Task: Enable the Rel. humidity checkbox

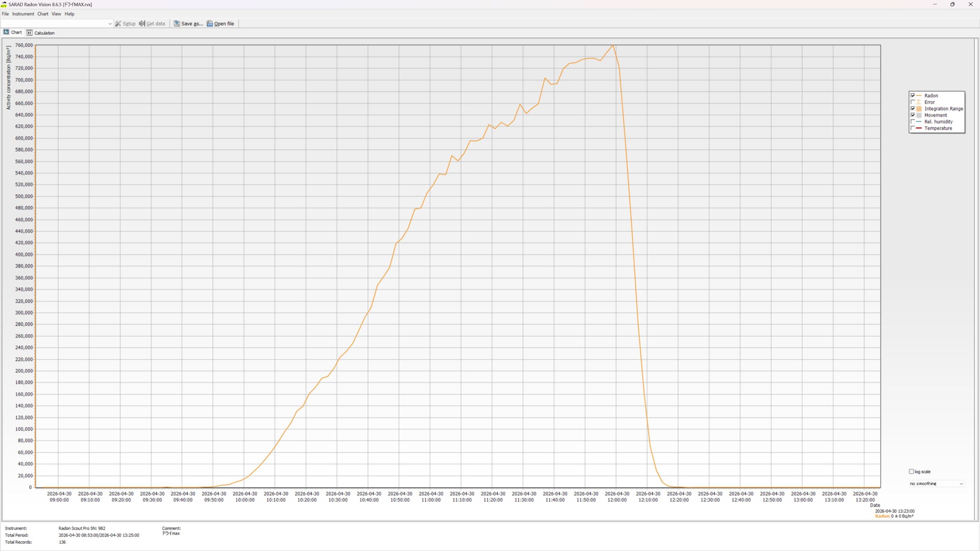Action: click(913, 121)
